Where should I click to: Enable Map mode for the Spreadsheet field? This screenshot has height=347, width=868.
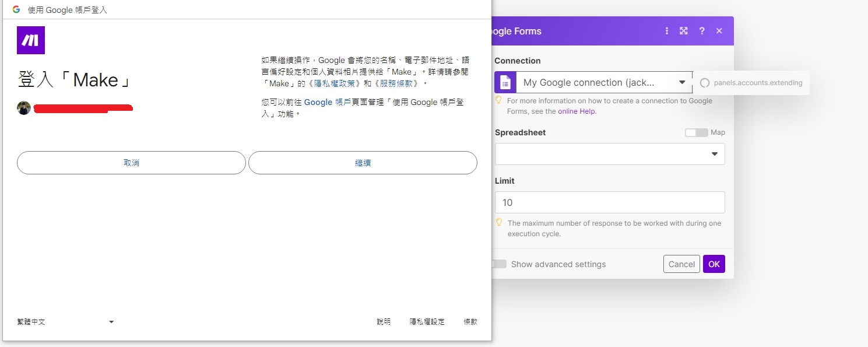coord(696,132)
